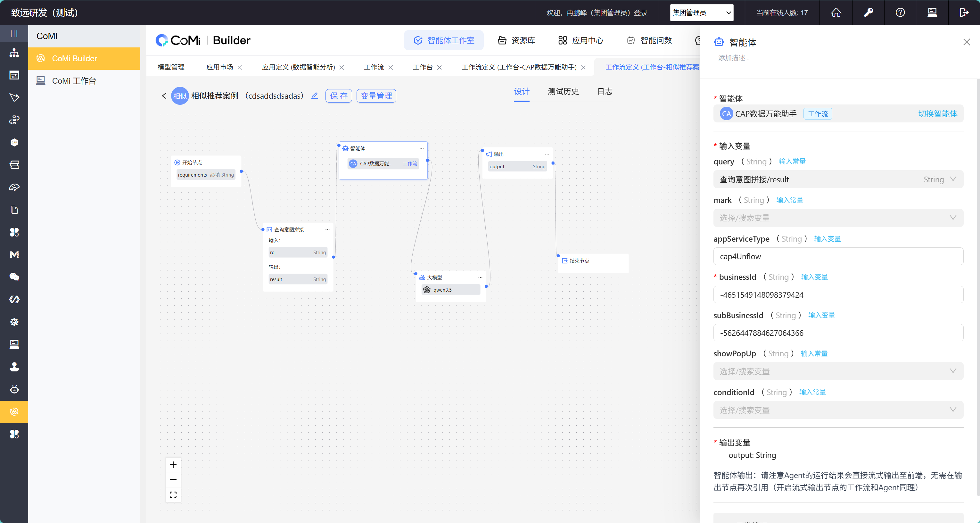980x523 pixels.
Task: Fit canvas to screen with fullscreen icon
Action: pos(173,494)
